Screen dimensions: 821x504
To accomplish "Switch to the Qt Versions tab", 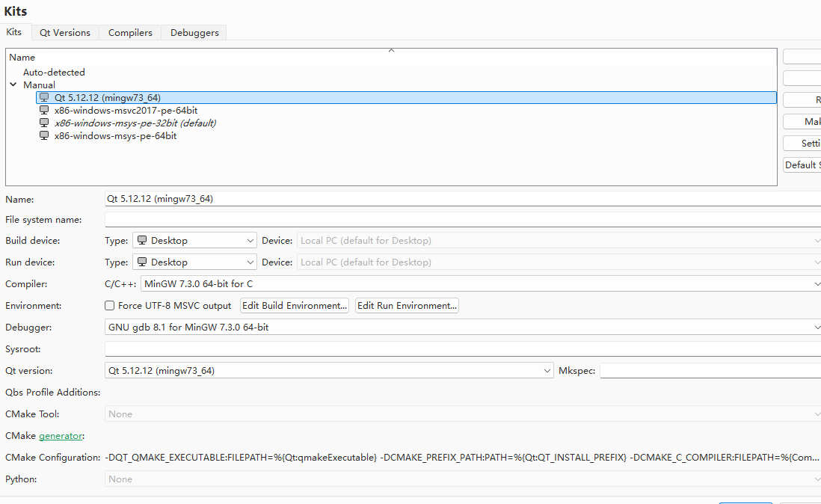I will click(x=65, y=32).
